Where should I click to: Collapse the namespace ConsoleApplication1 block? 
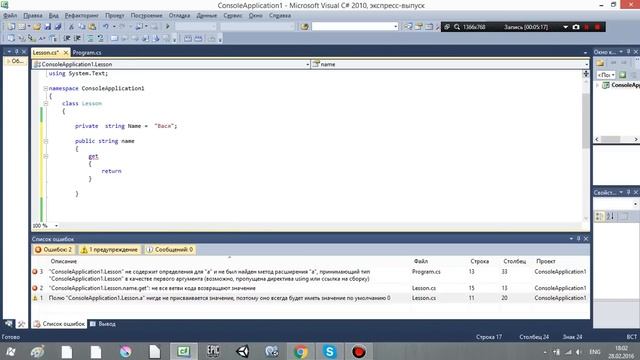click(x=46, y=88)
